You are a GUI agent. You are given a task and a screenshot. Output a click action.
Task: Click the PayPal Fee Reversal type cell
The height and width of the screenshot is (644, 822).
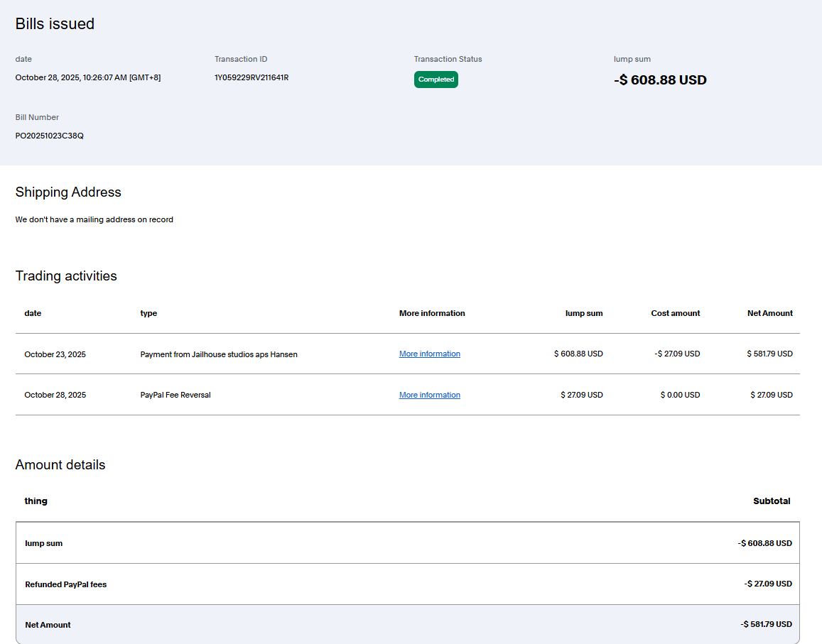[x=175, y=395]
